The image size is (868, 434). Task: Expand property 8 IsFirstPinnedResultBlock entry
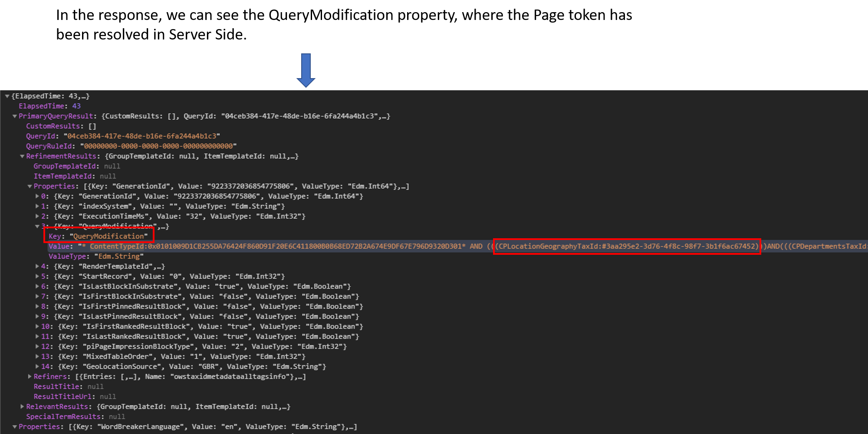[37, 306]
